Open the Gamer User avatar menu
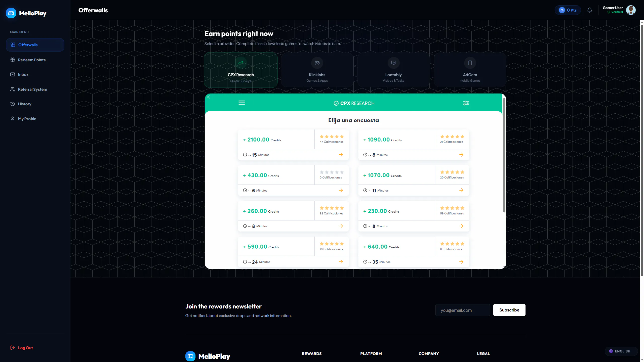The width and height of the screenshot is (644, 362). [631, 10]
